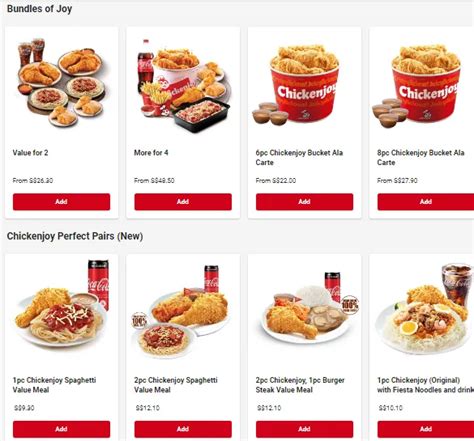Open the 1pc Chickenjoy Spaghetti meal image
The height and width of the screenshot is (441, 474).
61,305
